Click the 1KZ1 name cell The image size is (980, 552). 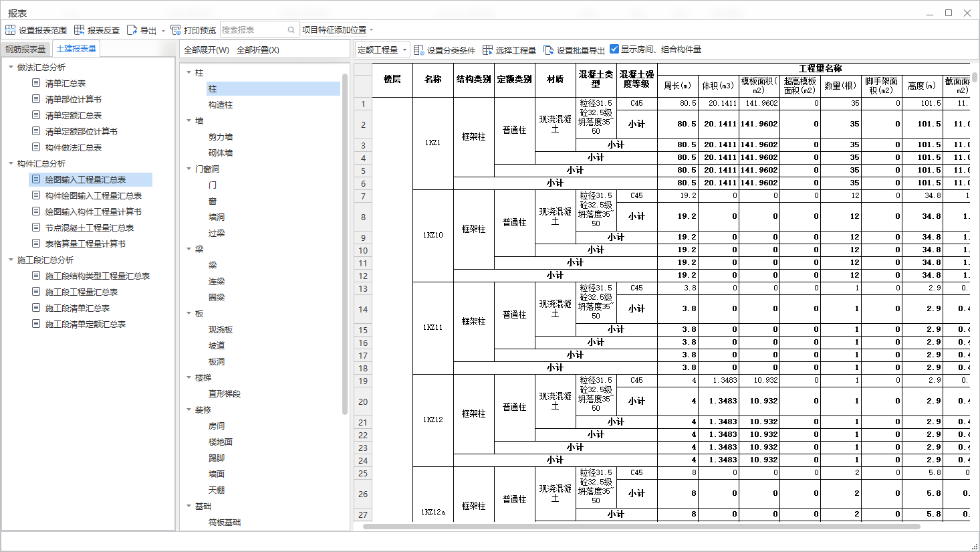click(433, 143)
